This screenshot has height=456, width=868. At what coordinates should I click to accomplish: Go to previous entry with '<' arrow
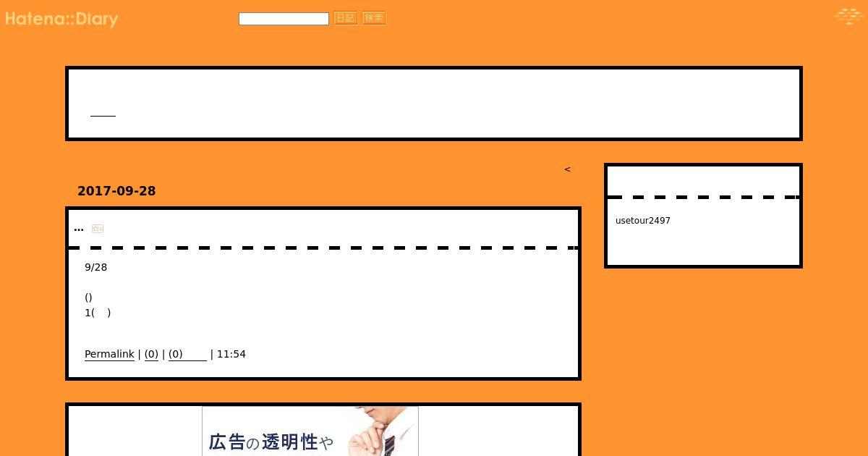[567, 169]
